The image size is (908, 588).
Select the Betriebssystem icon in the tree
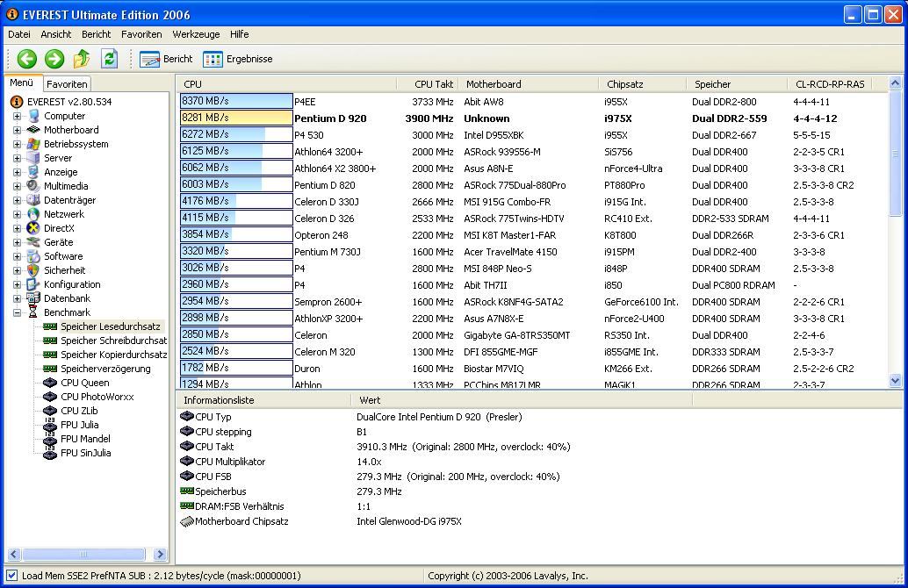[x=33, y=144]
